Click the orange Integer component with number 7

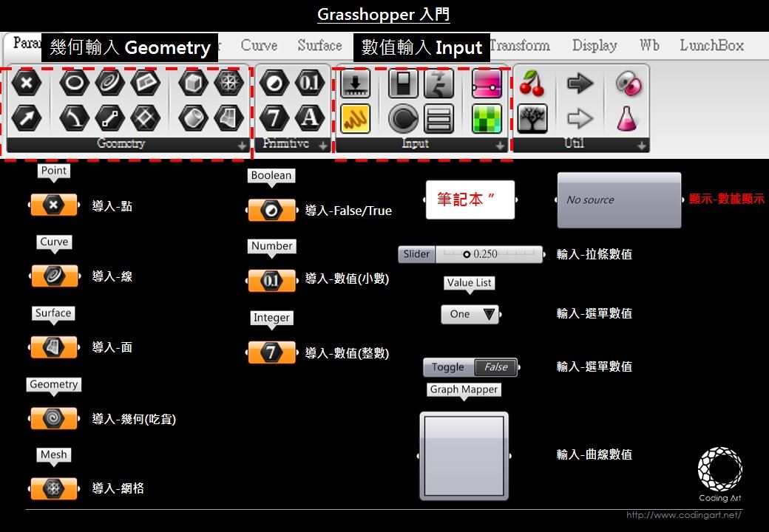[x=271, y=353]
